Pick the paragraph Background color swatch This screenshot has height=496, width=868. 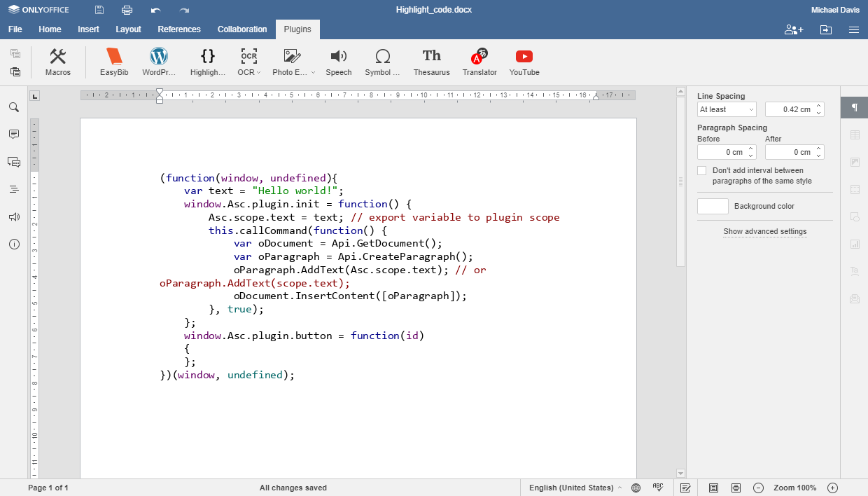[x=713, y=206]
